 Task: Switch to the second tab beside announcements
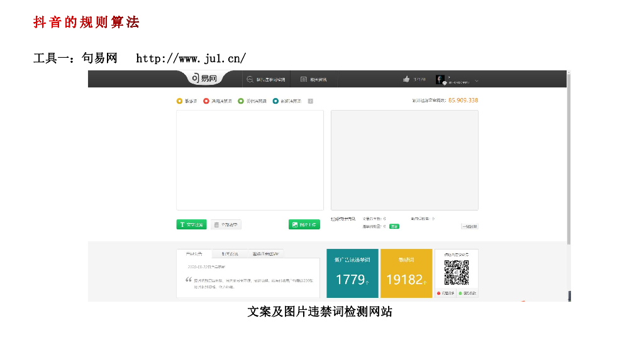coord(230,254)
